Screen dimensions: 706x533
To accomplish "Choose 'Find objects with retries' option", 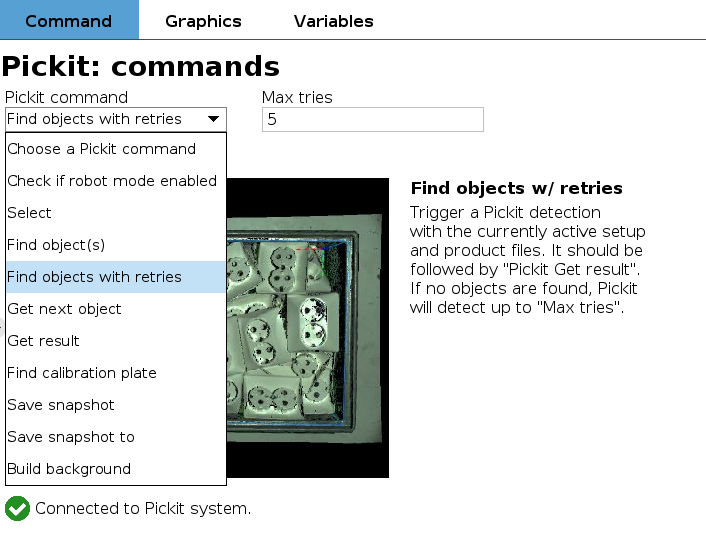I will click(95, 277).
